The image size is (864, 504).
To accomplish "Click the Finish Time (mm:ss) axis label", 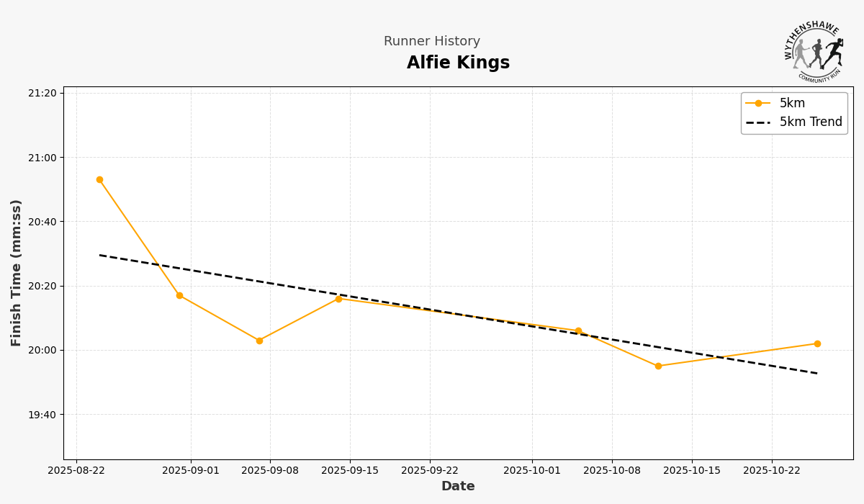I will (17, 273).
